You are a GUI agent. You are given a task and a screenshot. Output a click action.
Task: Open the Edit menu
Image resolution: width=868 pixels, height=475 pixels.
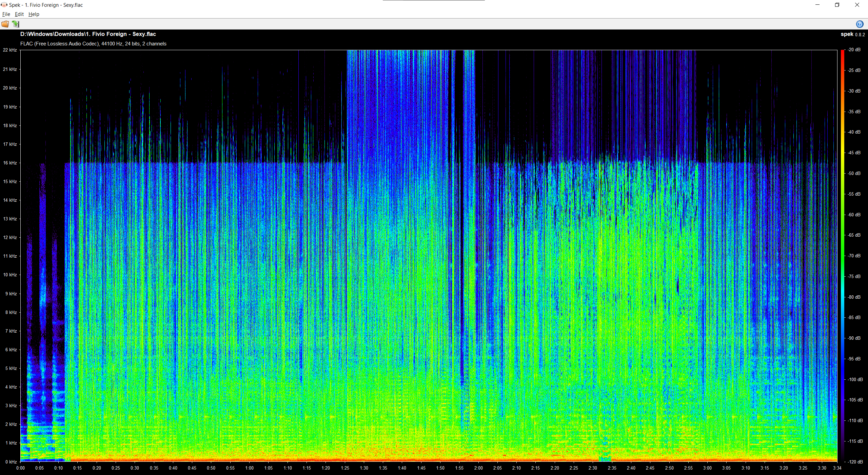click(19, 14)
